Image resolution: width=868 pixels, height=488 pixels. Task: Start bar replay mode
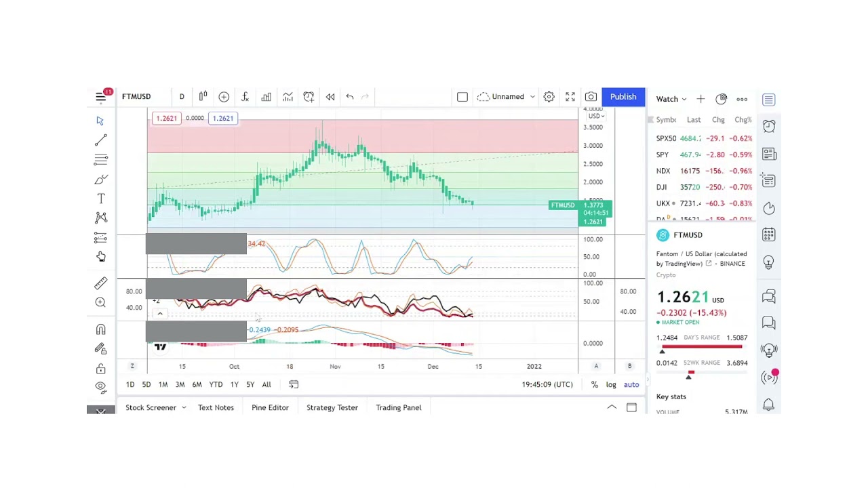point(330,97)
